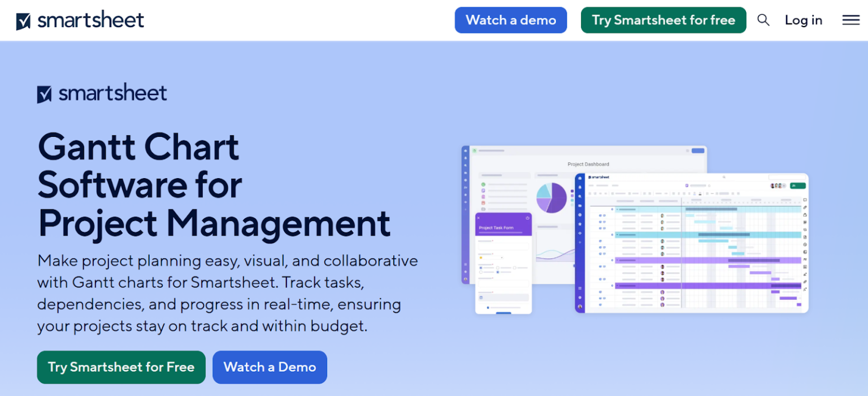Image resolution: width=868 pixels, height=396 pixels.
Task: Click the folder icon in the purple sidebar
Action: point(580,205)
